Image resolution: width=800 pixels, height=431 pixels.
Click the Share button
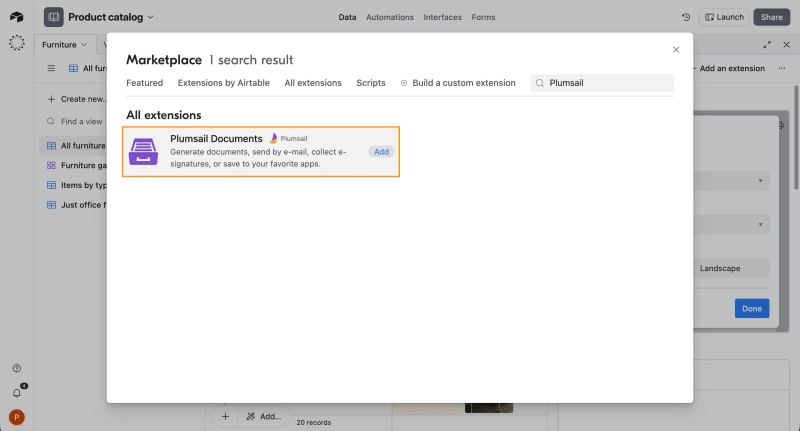point(771,17)
